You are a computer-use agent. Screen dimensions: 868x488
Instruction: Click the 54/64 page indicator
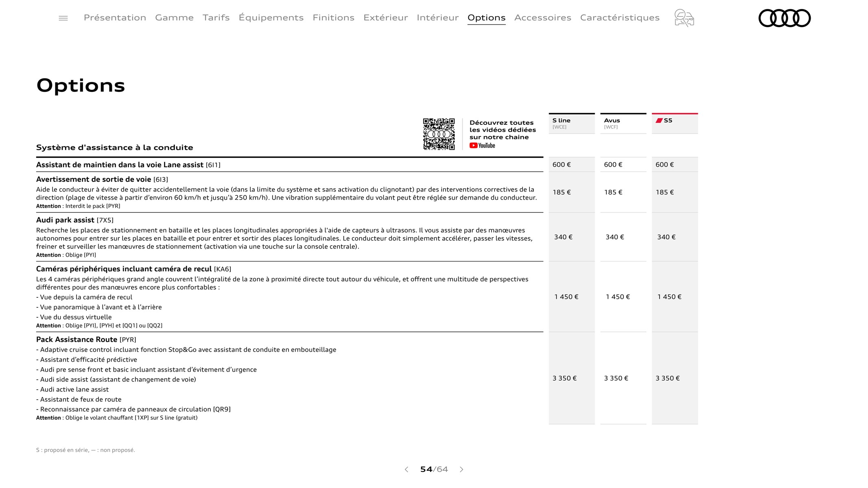pyautogui.click(x=434, y=469)
